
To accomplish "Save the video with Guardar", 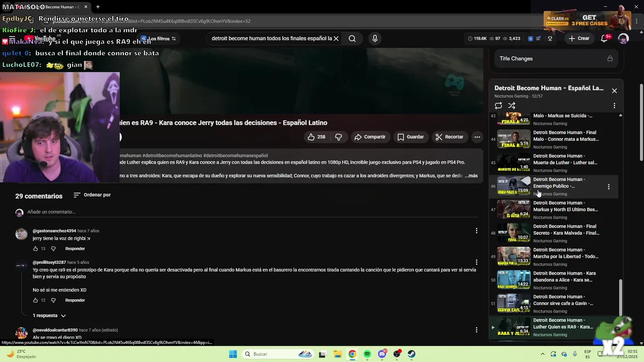I will coord(410,137).
